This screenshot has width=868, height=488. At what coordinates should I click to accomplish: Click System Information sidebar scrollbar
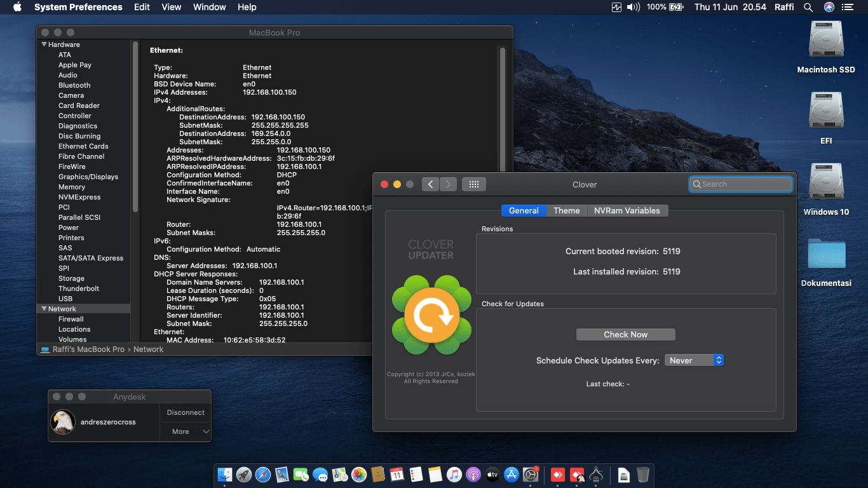coord(135,126)
